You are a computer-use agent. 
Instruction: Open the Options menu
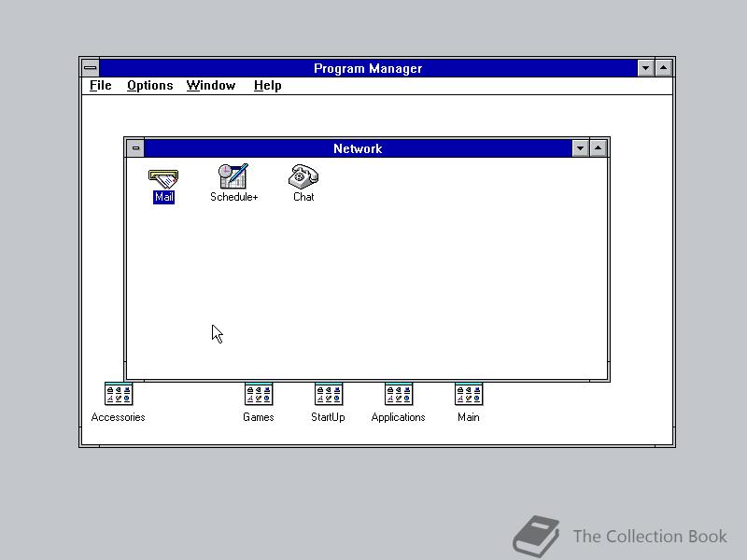click(x=149, y=86)
